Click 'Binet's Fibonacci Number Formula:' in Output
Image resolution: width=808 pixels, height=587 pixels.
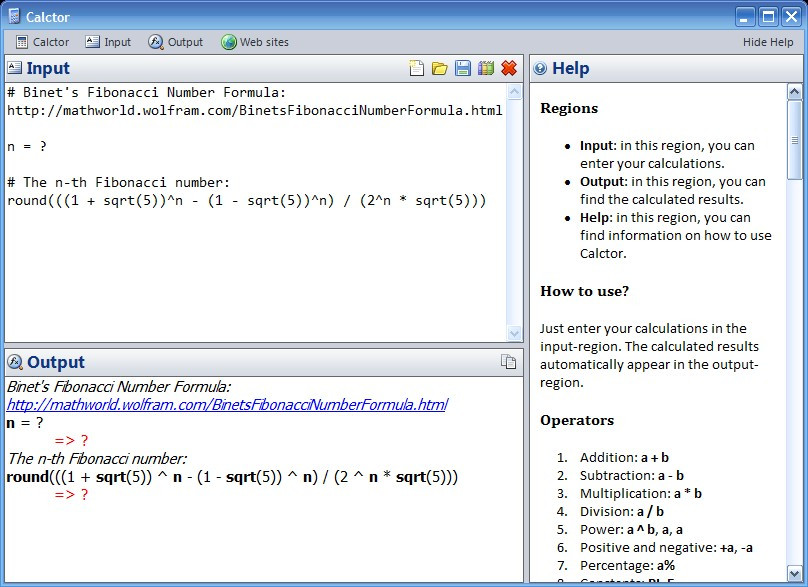coord(119,387)
